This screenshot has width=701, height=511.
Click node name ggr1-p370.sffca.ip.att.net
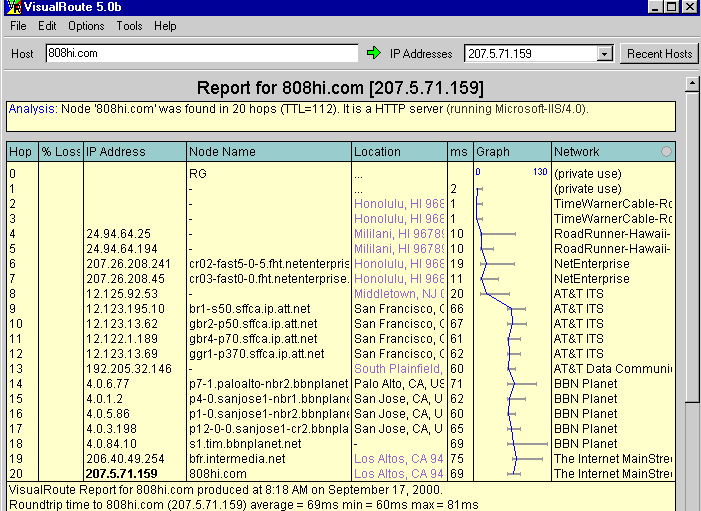tap(257, 354)
